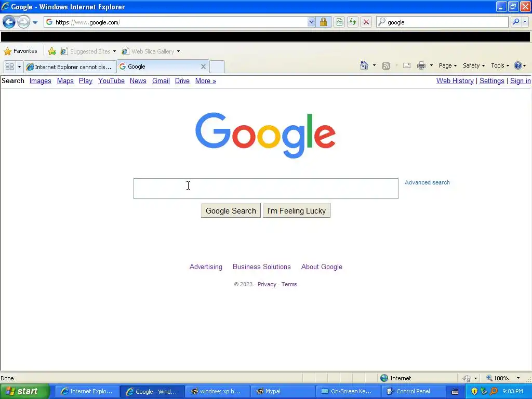Open the Play link
The width and height of the screenshot is (532, 399).
[x=86, y=81]
